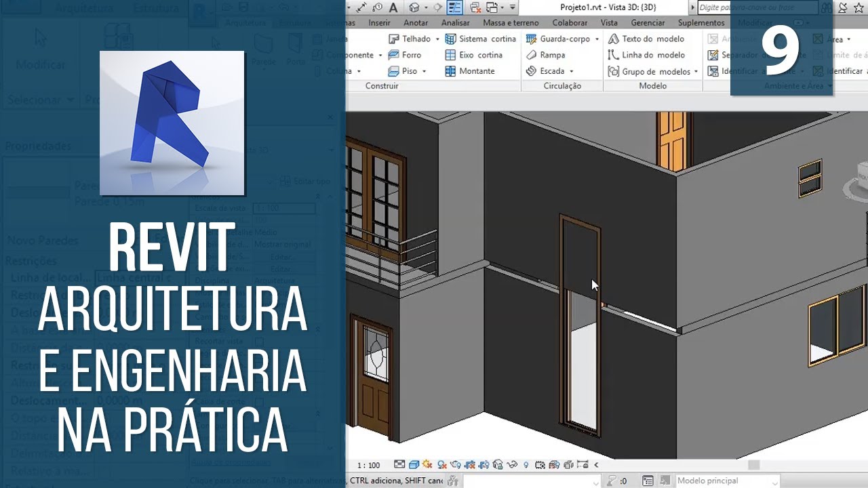Click the Texto do modelo icon
Viewport: 868px width, 488px height.
pos(613,39)
